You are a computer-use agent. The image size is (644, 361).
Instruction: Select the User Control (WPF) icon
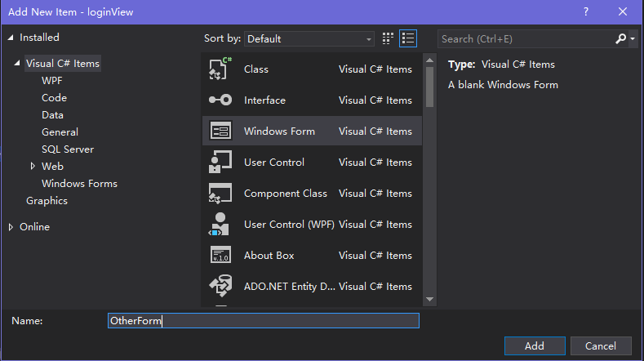point(220,224)
